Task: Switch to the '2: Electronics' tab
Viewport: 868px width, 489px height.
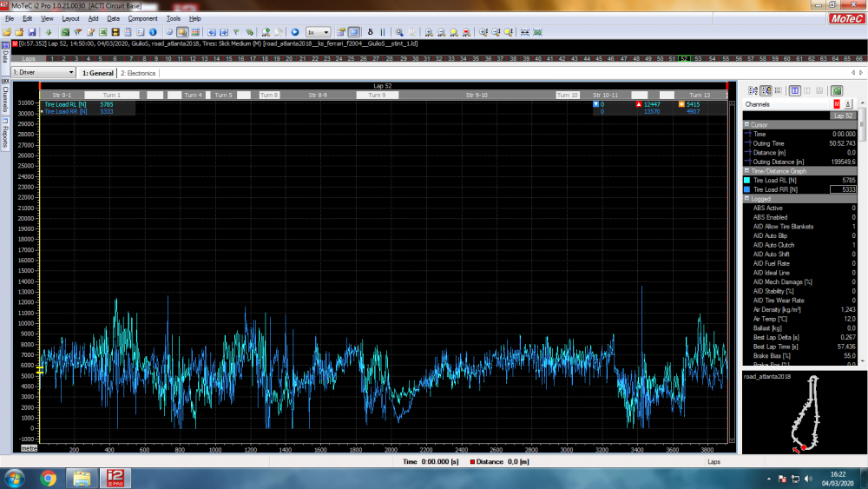Action: 138,73
